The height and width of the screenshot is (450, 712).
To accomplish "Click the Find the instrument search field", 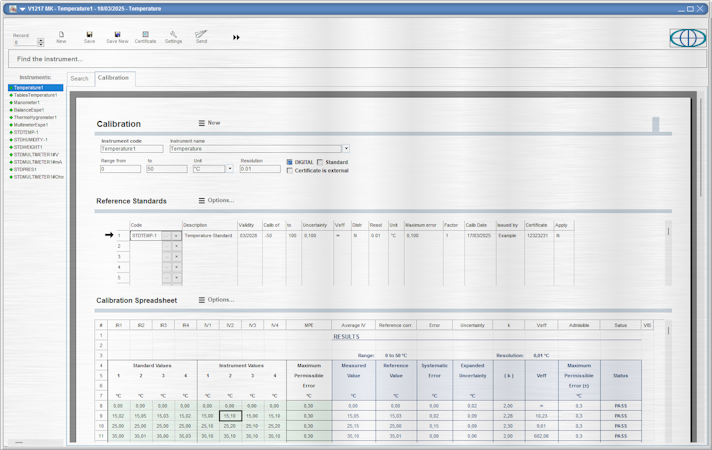I will click(357, 59).
